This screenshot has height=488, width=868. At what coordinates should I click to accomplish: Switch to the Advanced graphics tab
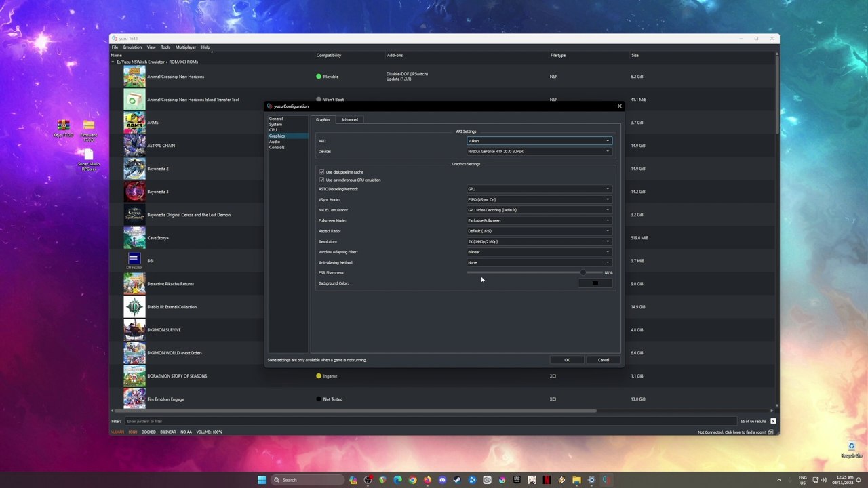tap(349, 120)
